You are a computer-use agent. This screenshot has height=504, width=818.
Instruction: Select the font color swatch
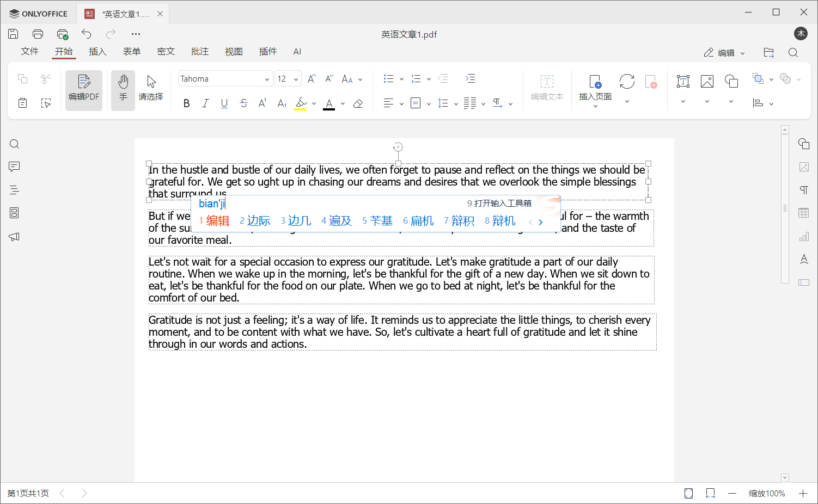point(329,103)
